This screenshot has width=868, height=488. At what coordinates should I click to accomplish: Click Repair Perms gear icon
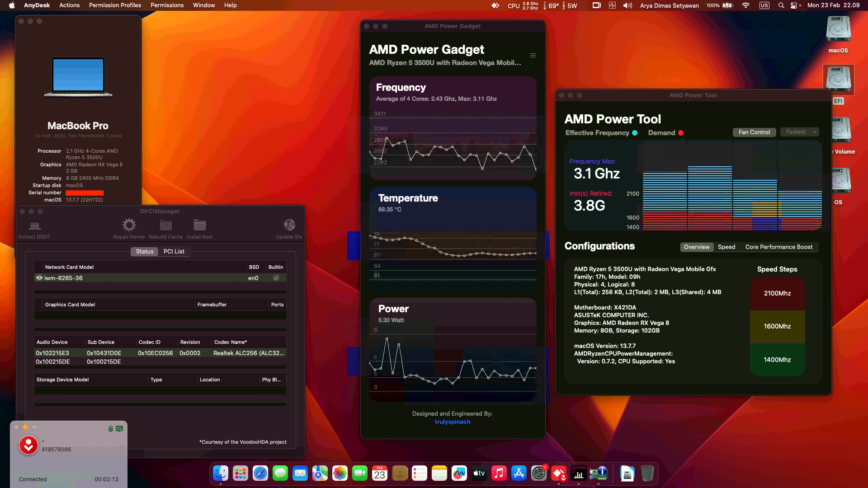(129, 225)
